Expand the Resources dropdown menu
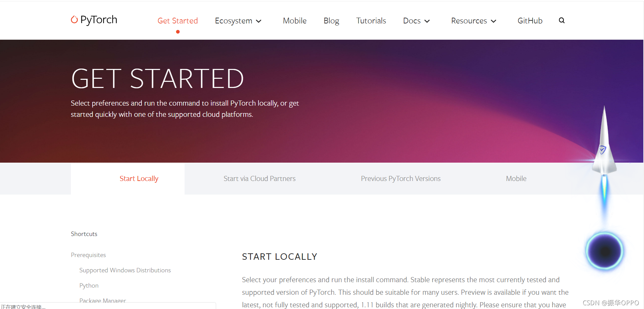Screen dimensions: 644x309 474,21
